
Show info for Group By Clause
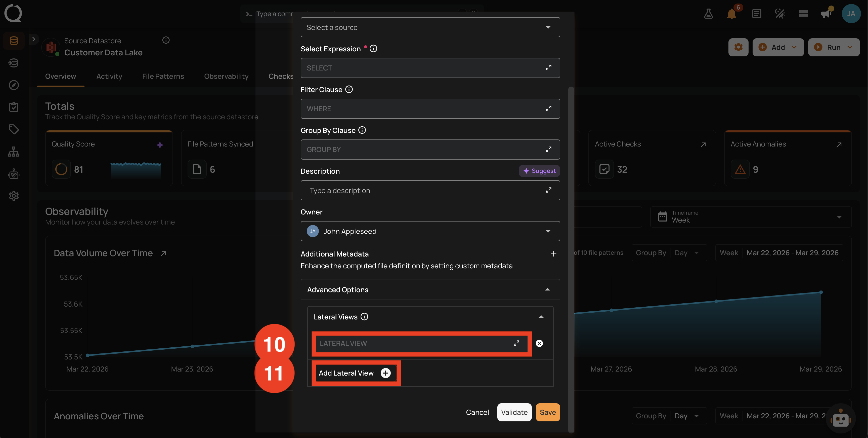coord(362,130)
